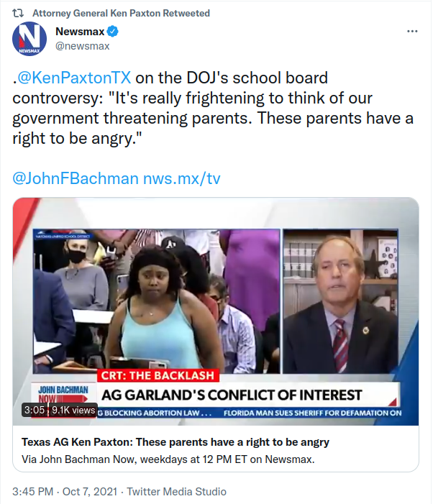This screenshot has height=504, width=433.
Task: Click the 9.1K views counter on the video
Action: [73, 410]
